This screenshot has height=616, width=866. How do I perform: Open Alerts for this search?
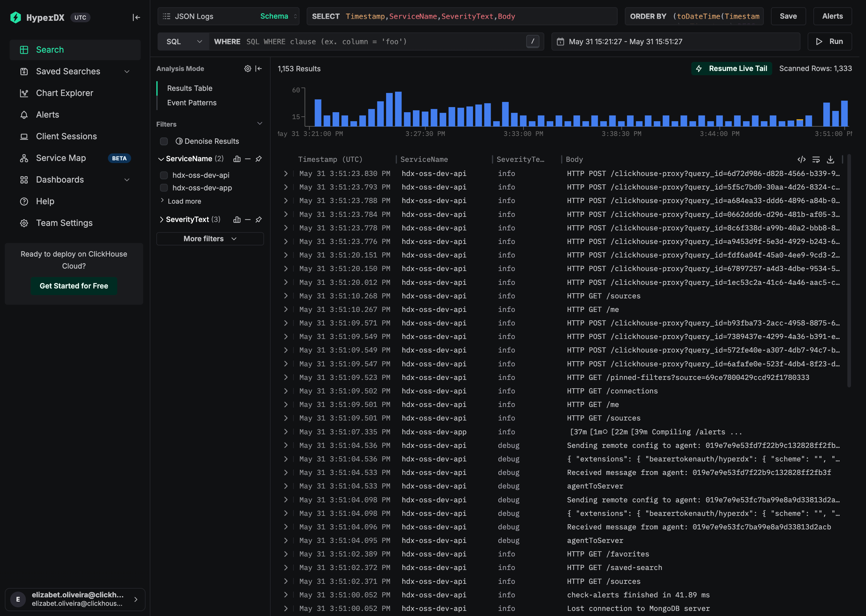[x=832, y=16]
